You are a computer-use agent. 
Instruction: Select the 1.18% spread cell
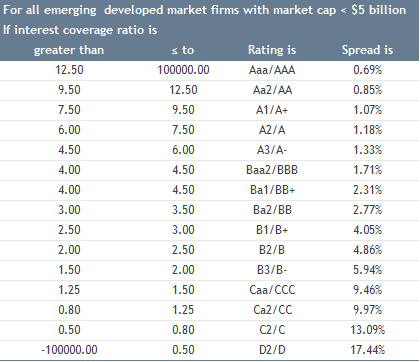tap(367, 130)
